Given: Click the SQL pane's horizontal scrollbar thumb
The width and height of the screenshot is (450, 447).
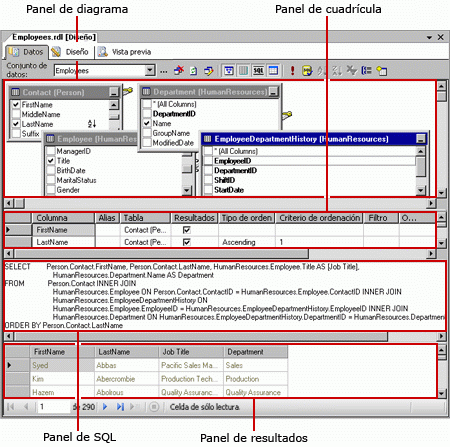Looking at the screenshot, I should pos(201,336).
